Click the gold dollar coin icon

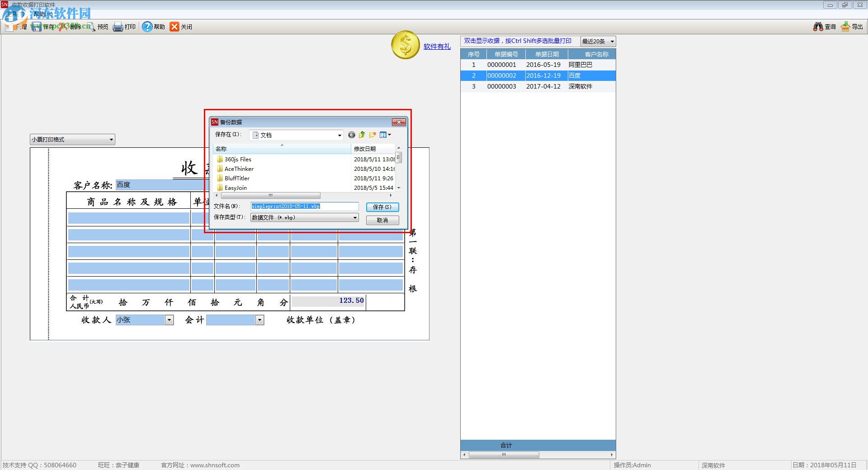point(406,45)
